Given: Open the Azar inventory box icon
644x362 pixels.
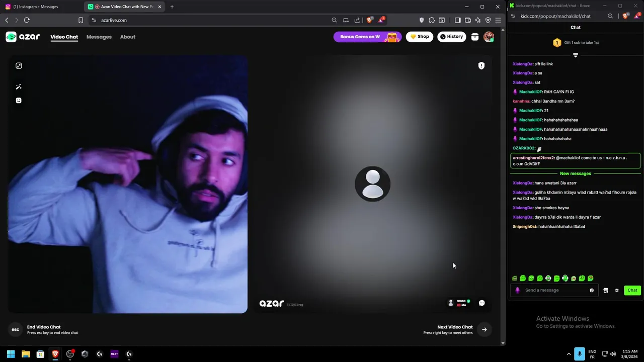Looking at the screenshot, I should (474, 37).
